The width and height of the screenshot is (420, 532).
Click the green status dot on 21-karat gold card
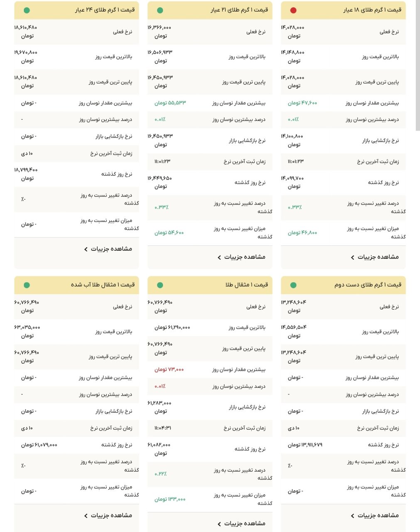[160, 10]
